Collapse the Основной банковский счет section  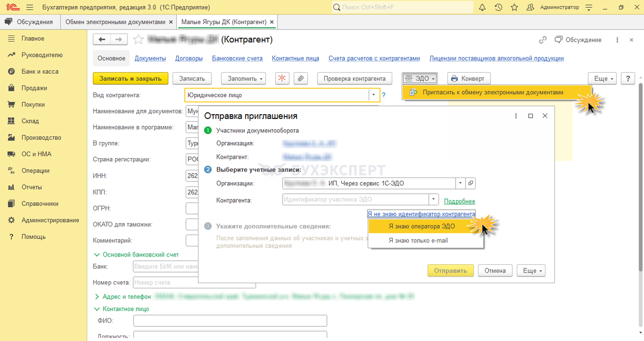tap(97, 255)
